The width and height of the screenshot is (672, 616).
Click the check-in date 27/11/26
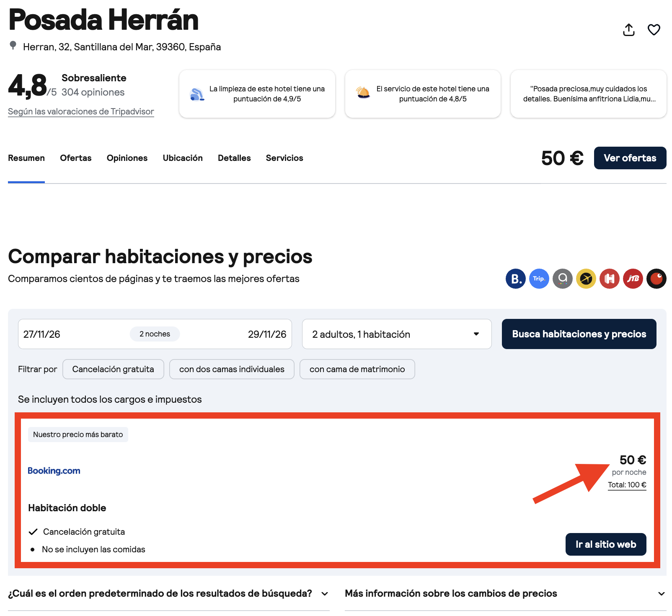[42, 334]
